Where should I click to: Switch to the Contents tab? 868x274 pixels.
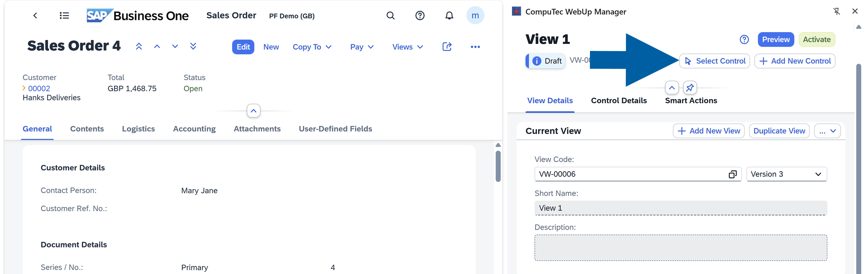click(x=87, y=129)
